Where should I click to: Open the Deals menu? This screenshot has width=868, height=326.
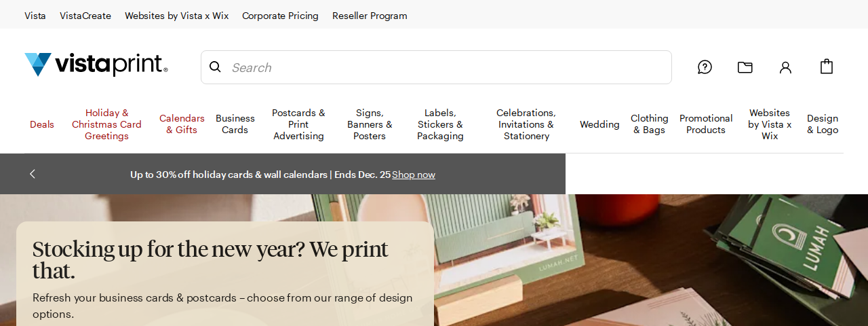pos(42,124)
